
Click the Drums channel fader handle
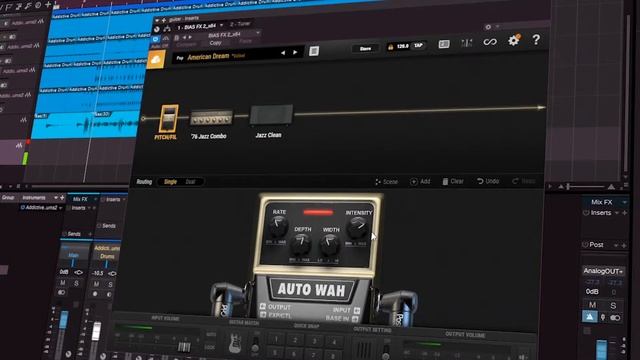[x=96, y=331]
